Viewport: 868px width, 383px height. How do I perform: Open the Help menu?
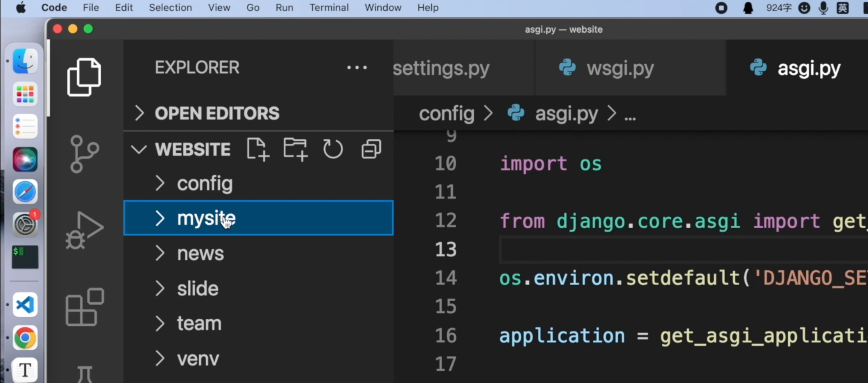pyautogui.click(x=428, y=7)
